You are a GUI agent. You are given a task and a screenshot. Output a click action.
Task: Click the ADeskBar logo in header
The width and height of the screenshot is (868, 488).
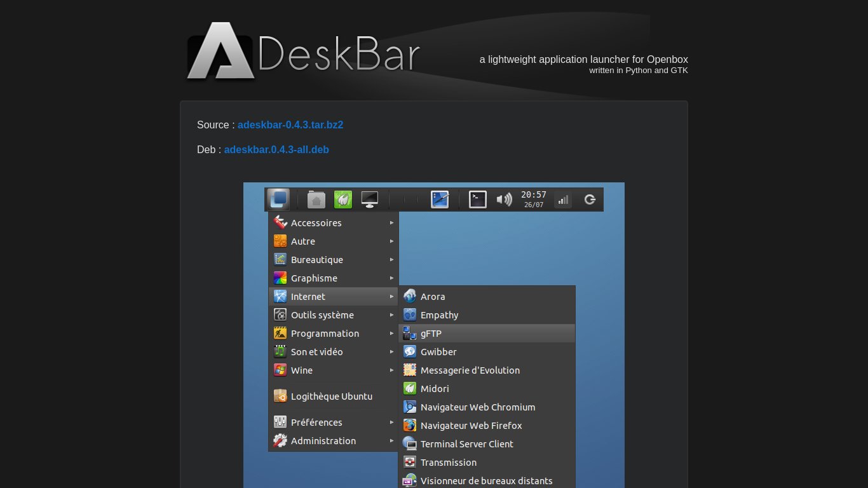[x=304, y=52]
